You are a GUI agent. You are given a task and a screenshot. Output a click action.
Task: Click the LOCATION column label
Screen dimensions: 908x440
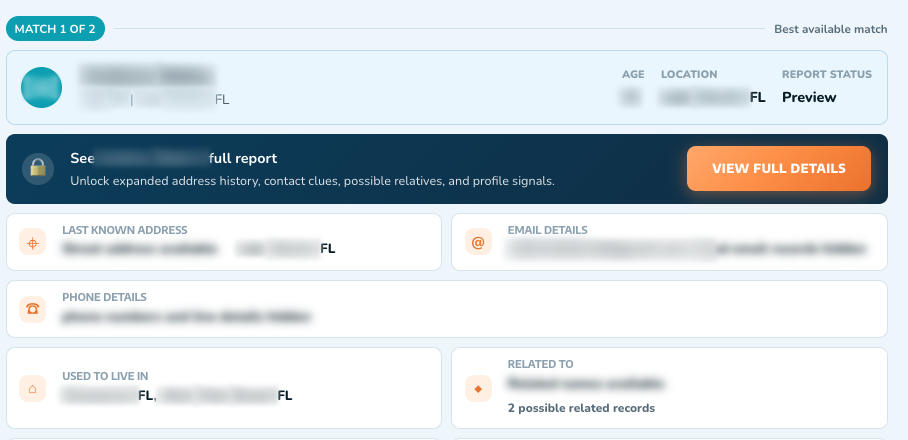click(x=689, y=74)
